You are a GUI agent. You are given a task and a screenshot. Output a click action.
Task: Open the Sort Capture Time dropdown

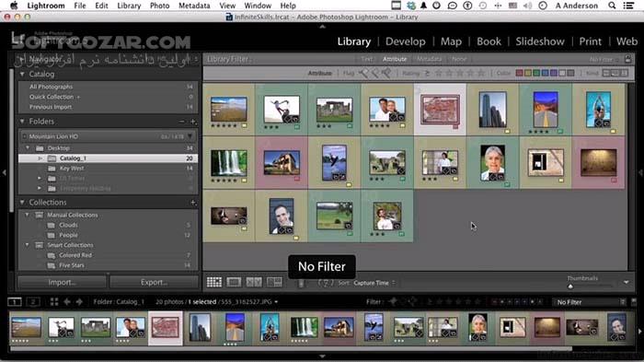[x=374, y=283]
